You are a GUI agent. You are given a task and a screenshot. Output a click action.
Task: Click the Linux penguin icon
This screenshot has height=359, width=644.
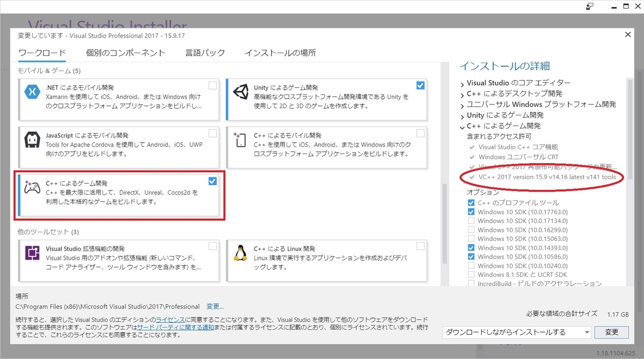(240, 253)
